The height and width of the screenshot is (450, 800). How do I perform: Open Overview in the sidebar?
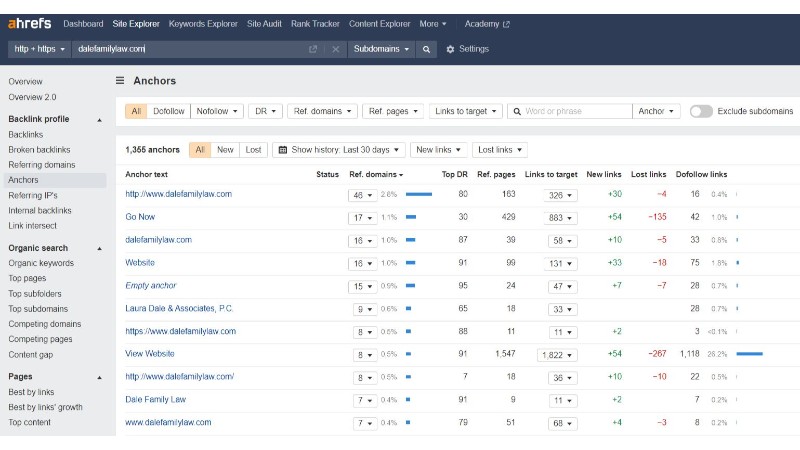point(25,82)
